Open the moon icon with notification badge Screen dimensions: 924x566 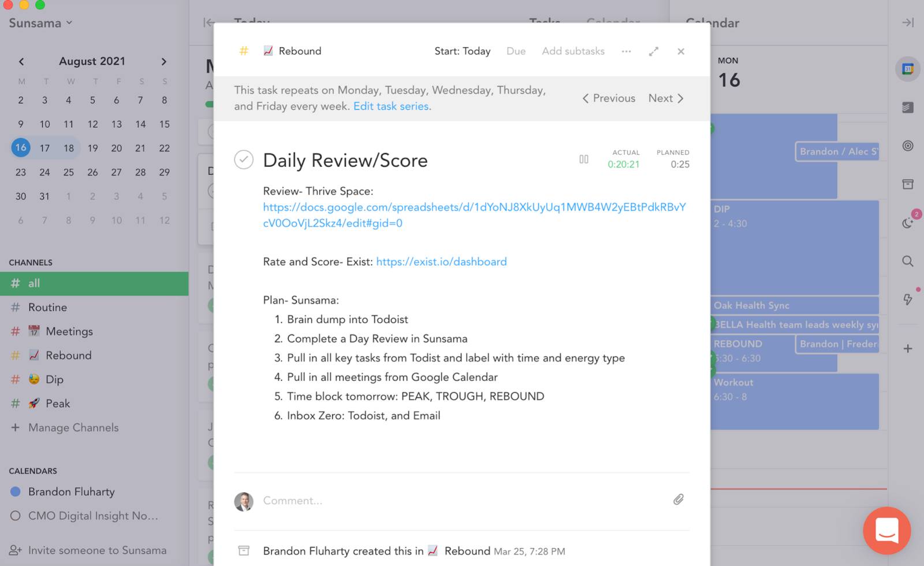(x=908, y=223)
